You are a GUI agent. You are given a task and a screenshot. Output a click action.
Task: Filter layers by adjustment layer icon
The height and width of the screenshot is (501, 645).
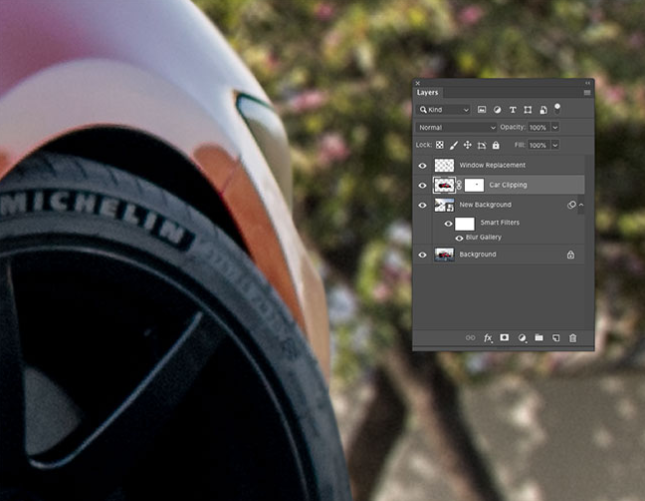[497, 110]
